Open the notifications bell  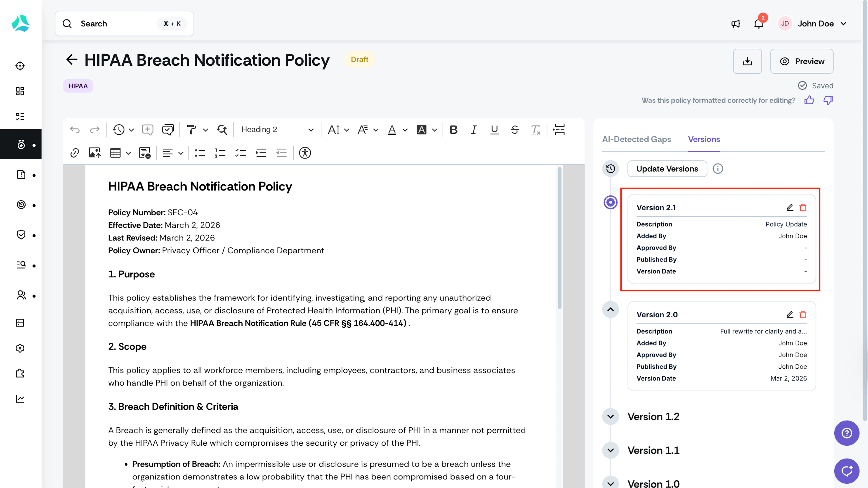[x=759, y=24]
